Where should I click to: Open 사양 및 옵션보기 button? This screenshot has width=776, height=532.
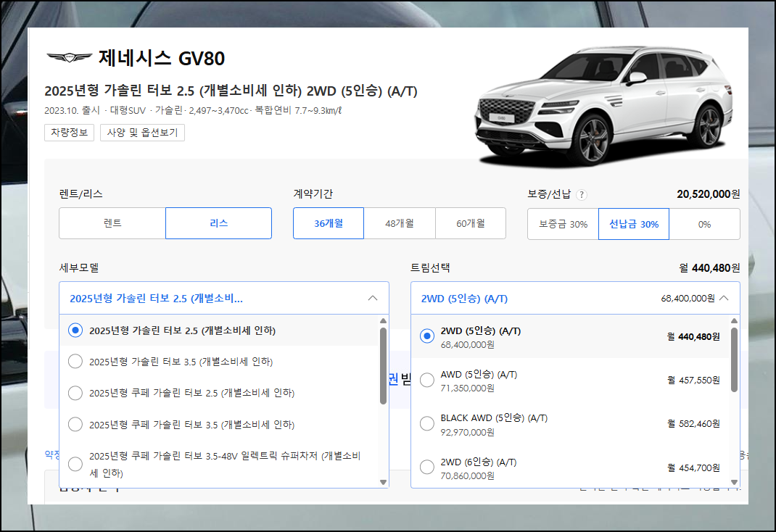(143, 133)
